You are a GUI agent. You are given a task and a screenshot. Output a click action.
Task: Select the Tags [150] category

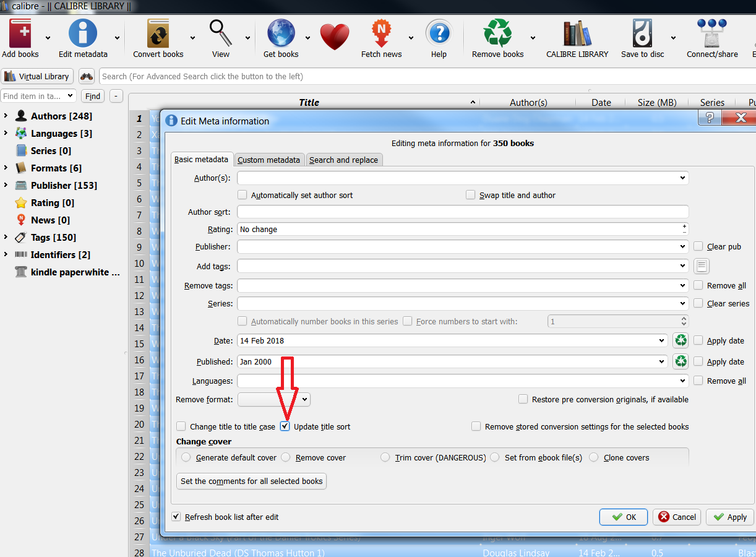coord(54,237)
